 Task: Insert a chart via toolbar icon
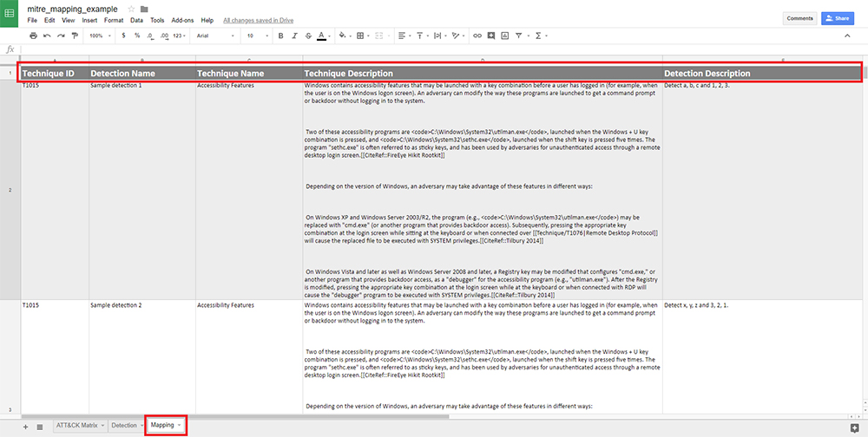505,36
